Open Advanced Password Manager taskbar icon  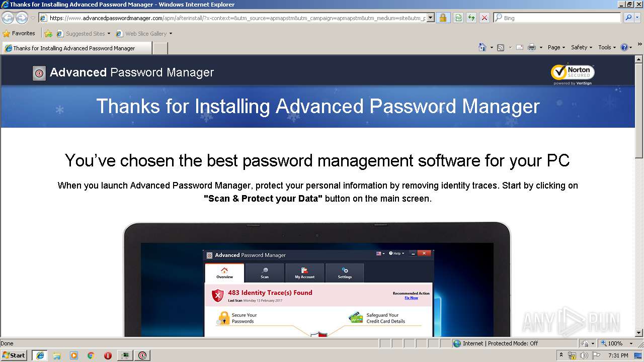(x=142, y=355)
